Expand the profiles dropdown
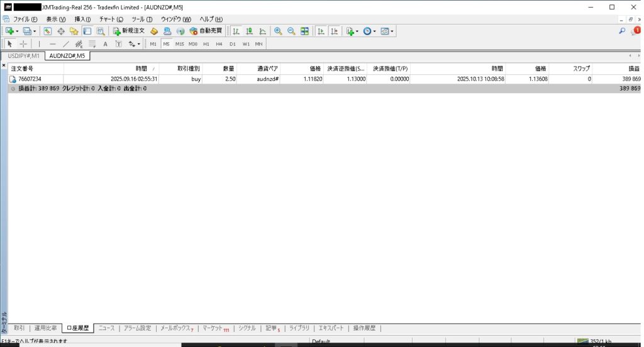644x347 pixels. coord(35,31)
